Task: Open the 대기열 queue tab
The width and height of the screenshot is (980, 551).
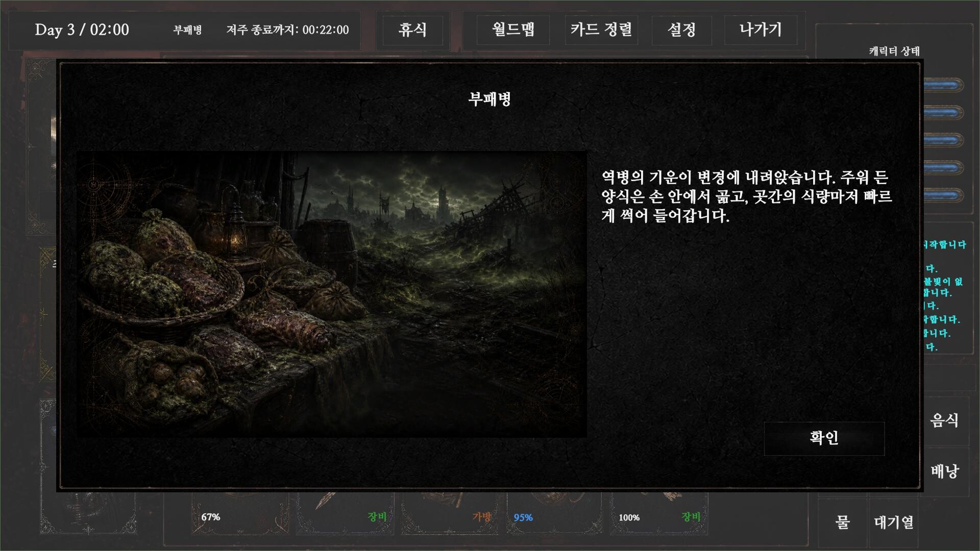Action: pos(893,522)
